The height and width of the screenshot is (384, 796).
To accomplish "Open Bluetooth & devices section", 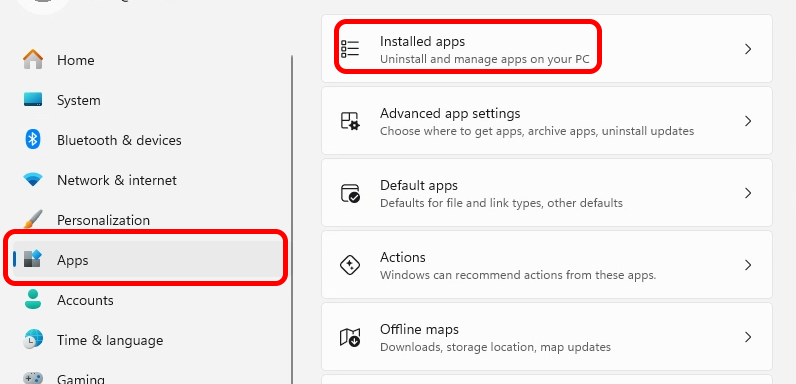I will point(119,140).
